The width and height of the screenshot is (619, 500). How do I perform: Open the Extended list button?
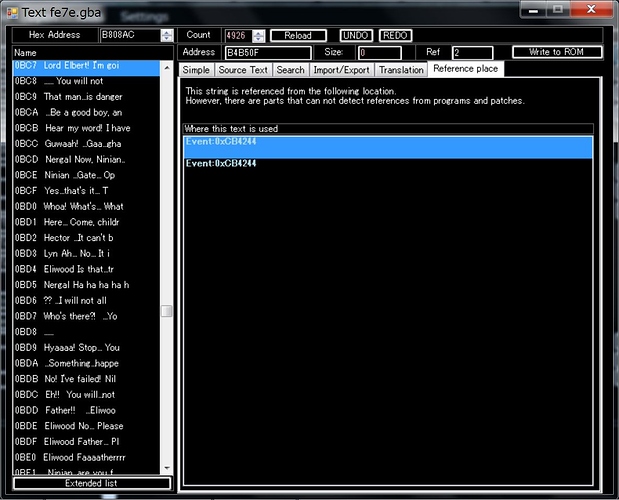[91, 483]
